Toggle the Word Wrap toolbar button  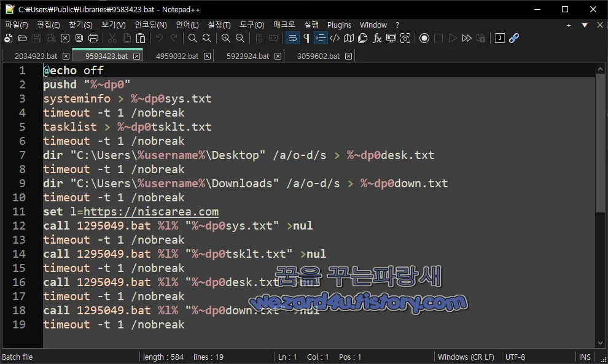click(292, 38)
